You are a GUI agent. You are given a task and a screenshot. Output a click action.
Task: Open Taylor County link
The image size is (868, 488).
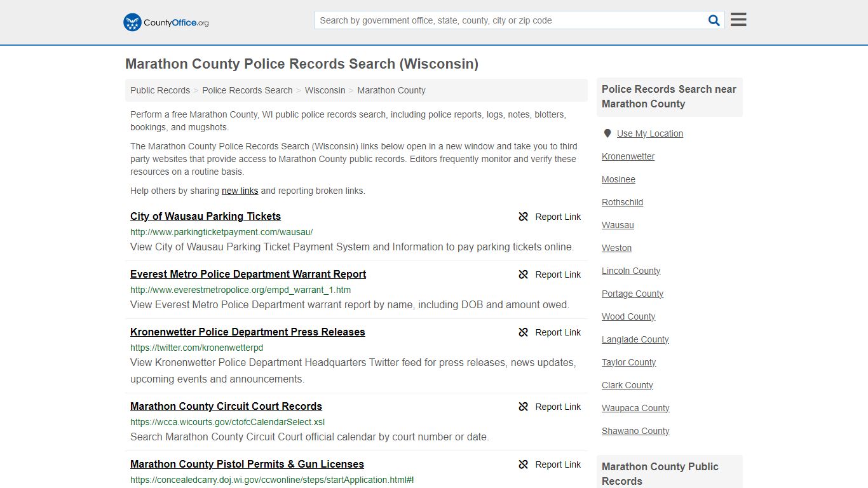(628, 362)
